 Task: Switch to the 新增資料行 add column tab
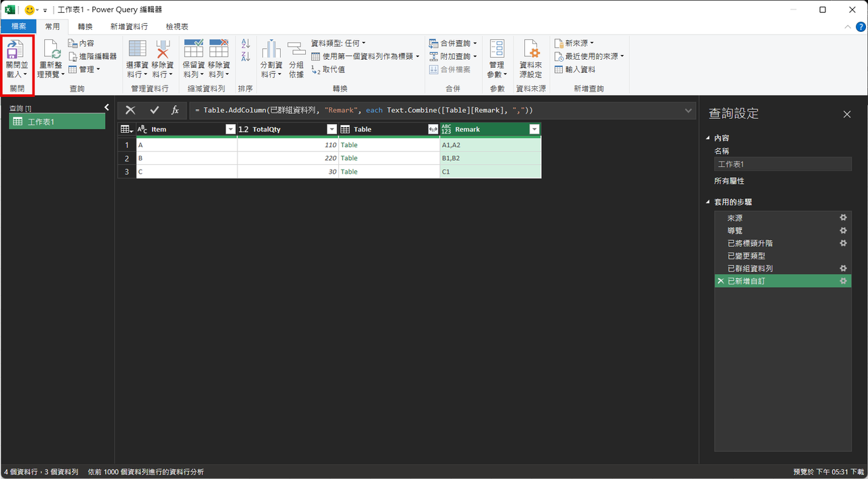[130, 26]
